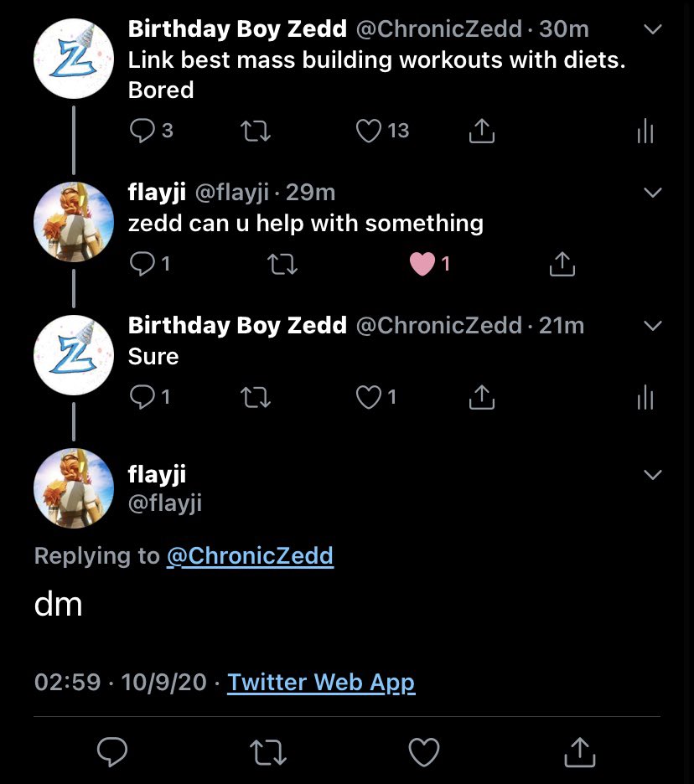The height and width of the screenshot is (784, 694).
Task: Open the @ChronicZedd mention link
Action: [x=250, y=555]
